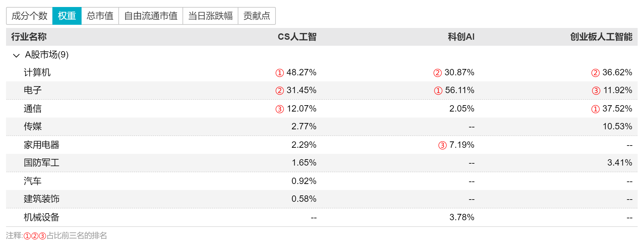
Task: Click the rank ② icon beside 31.45%
Action: point(279,91)
